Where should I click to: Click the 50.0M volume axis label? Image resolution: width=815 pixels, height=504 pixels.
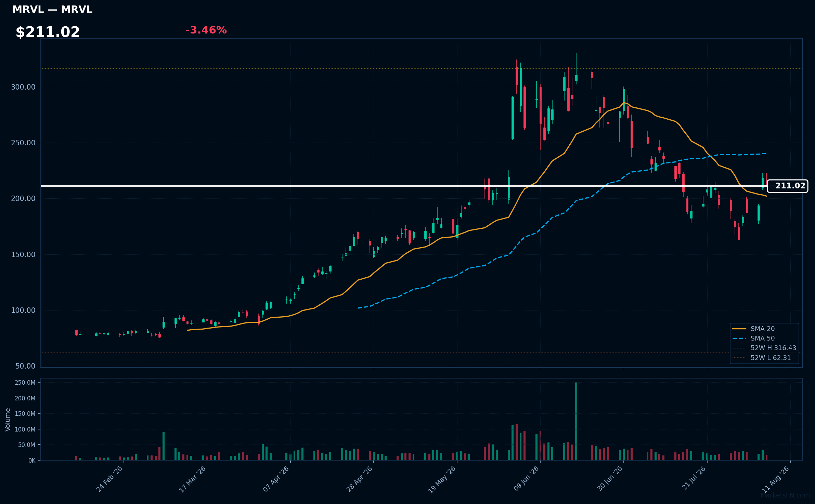tap(27, 445)
